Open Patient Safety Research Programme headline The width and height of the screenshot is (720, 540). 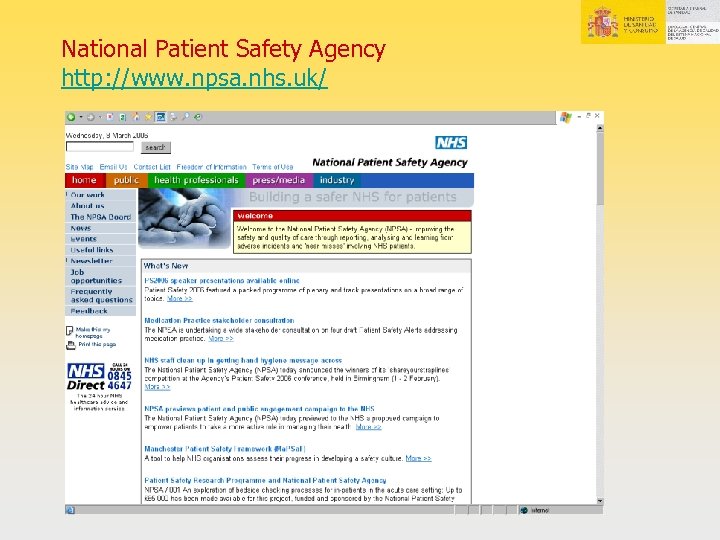[x=265, y=480]
